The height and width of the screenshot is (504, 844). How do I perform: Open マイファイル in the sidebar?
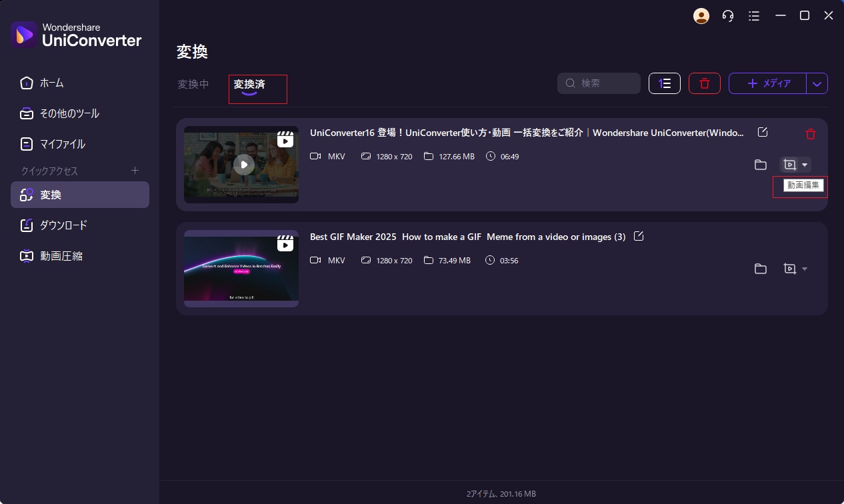tap(80, 144)
